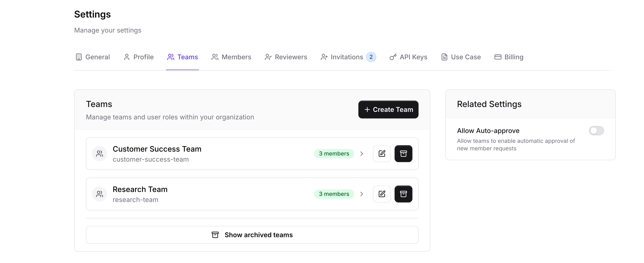Select the Research Team name
The width and height of the screenshot is (644, 263).
[140, 189]
